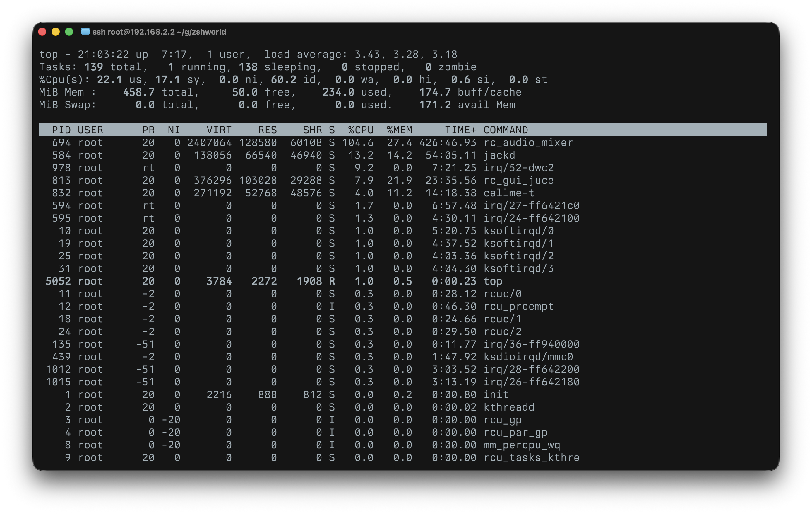Click the ksdioirqd/mmc0 process entry
Viewport: 812px width, 514px height.
[x=528, y=357]
